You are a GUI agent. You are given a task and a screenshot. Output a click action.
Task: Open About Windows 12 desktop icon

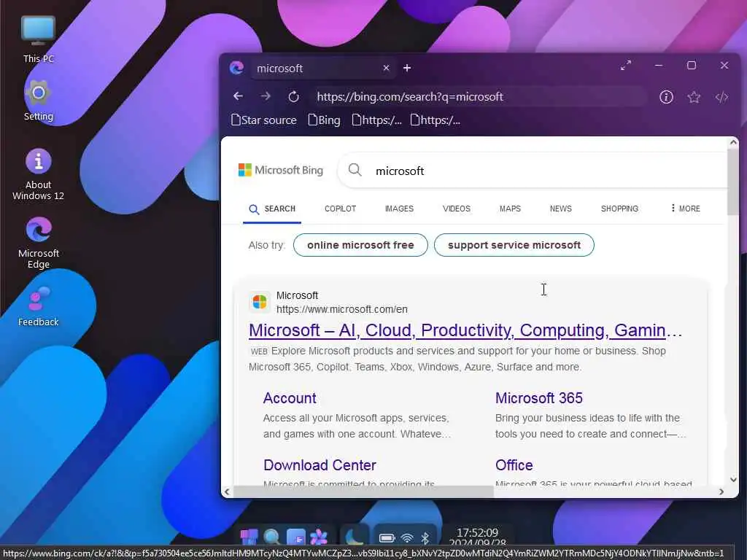pos(38,174)
